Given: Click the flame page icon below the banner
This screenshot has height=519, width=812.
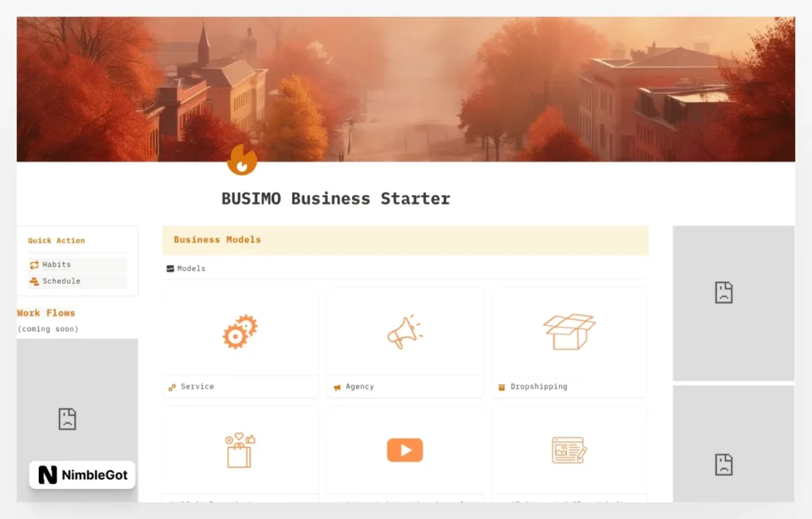Looking at the screenshot, I should tap(242, 159).
